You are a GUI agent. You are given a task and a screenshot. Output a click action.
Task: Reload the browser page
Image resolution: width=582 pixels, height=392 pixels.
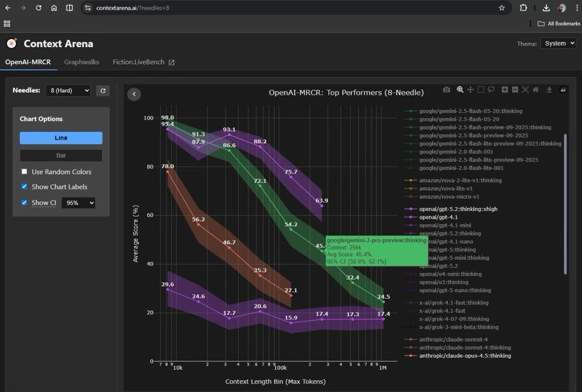39,8
